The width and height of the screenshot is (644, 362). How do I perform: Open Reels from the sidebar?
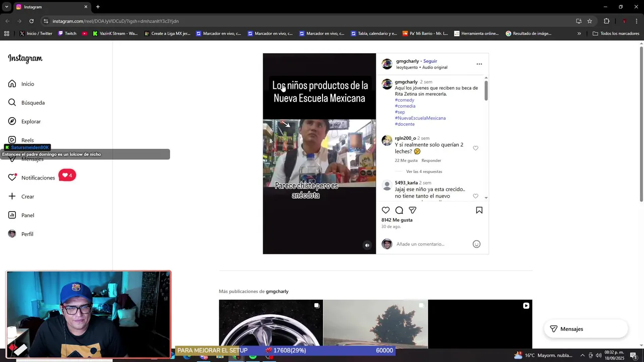coord(21,140)
